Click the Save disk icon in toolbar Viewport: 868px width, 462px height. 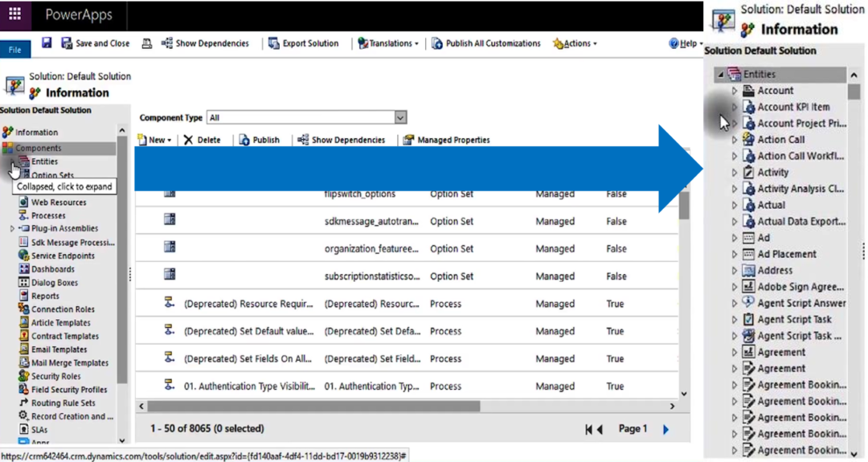[47, 43]
